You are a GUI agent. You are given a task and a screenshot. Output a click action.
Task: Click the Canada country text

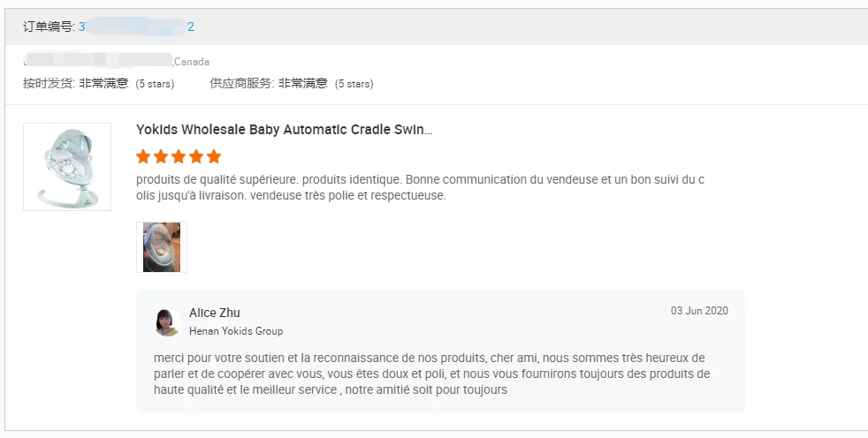click(192, 62)
